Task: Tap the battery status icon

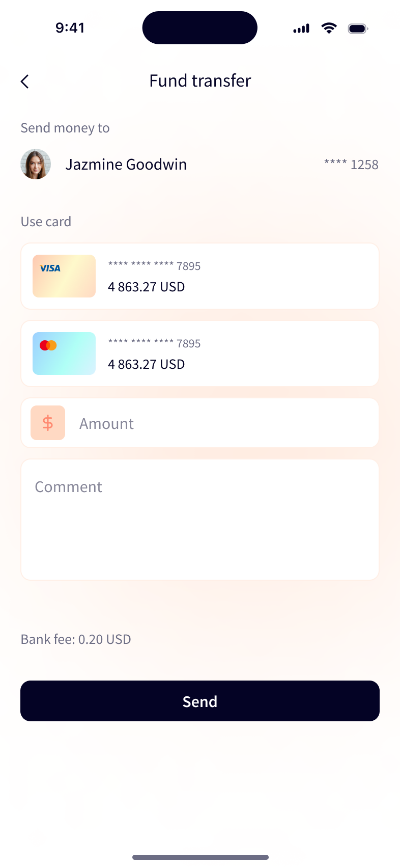Action: [x=358, y=29]
